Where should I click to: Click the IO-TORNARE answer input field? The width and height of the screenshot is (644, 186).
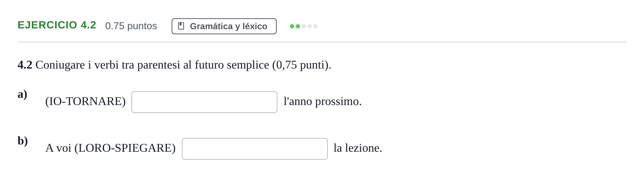click(x=204, y=102)
